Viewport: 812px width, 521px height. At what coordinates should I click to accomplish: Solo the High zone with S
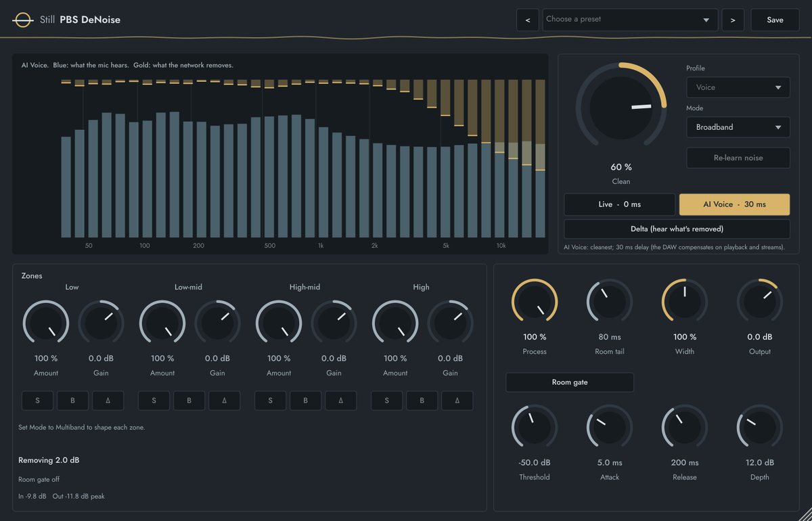(386, 401)
